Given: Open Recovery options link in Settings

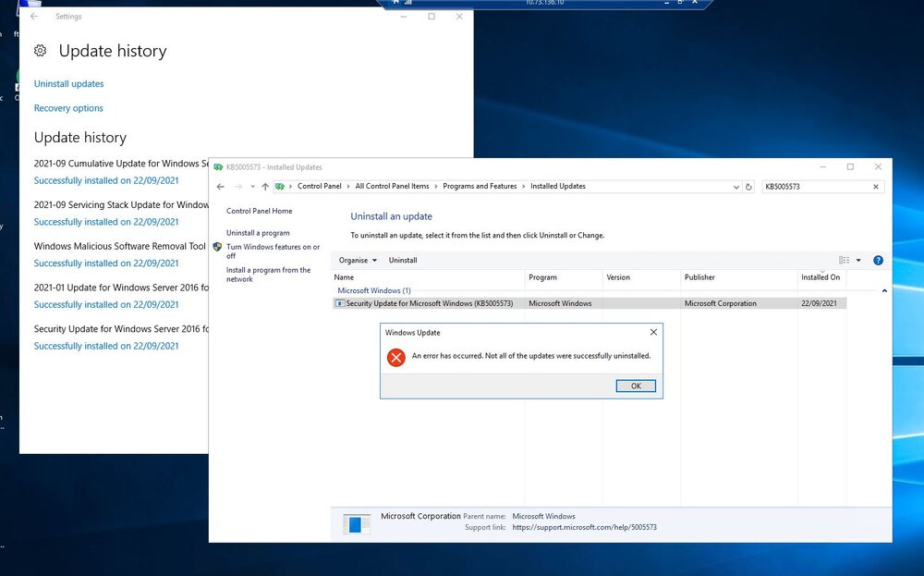Looking at the screenshot, I should 68,108.
